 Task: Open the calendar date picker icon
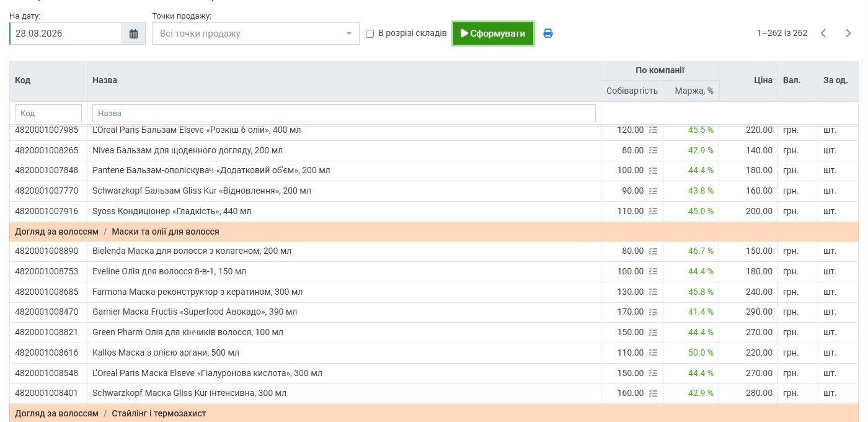133,34
